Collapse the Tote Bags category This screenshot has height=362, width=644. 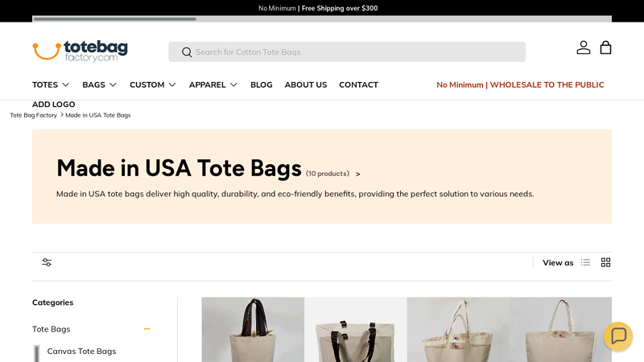click(147, 329)
